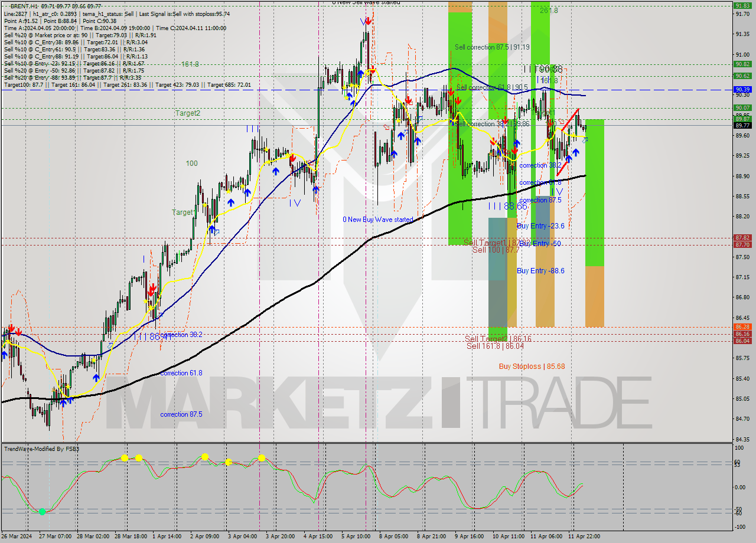Click the 87.15 price scale value
Viewport: 756px width, 543px height.
(742, 277)
